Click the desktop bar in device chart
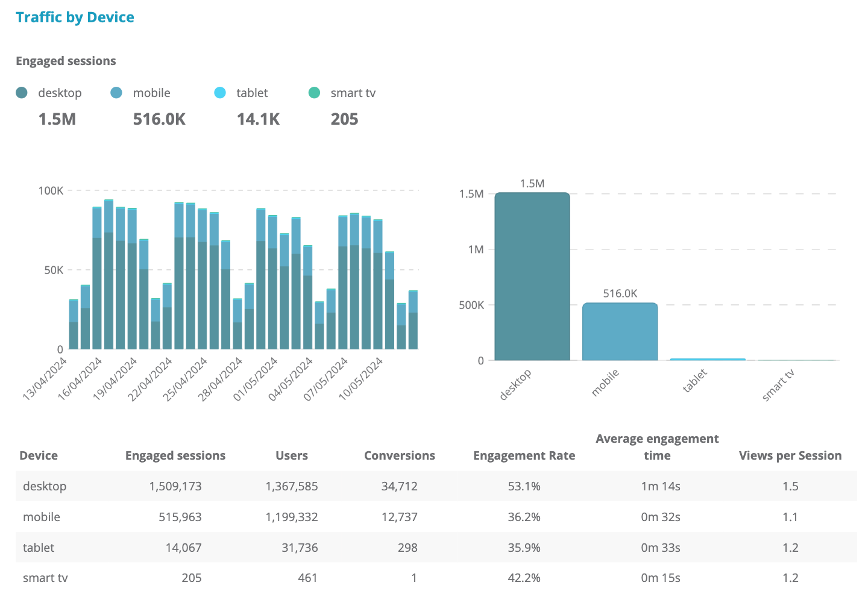This screenshot has width=868, height=594. tap(532, 277)
